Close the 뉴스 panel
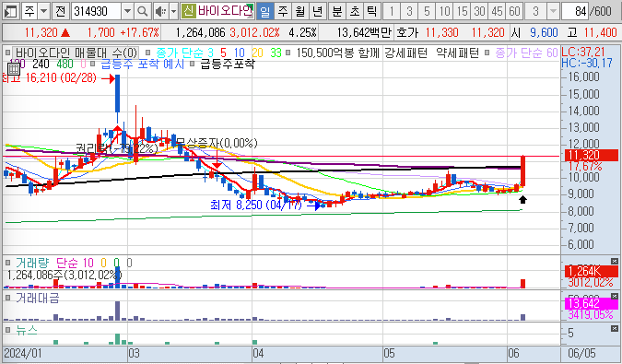Viewport: 622px width, 364px height. point(615,328)
